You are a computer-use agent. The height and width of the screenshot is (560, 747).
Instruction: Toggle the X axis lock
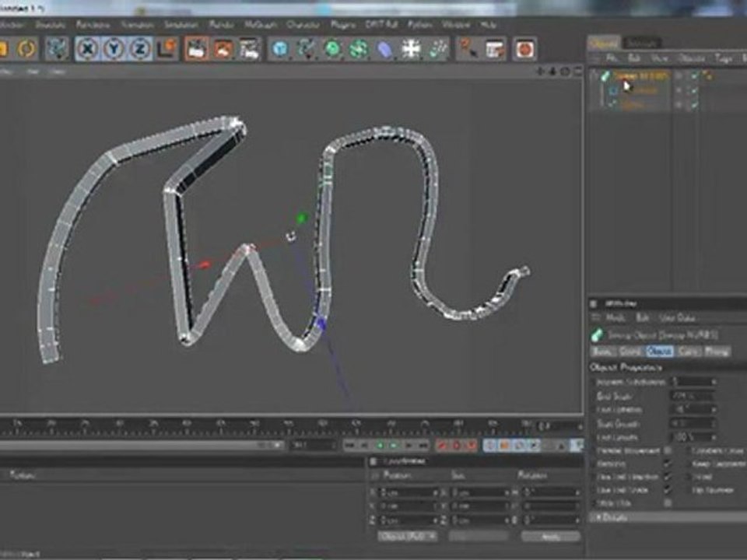88,48
